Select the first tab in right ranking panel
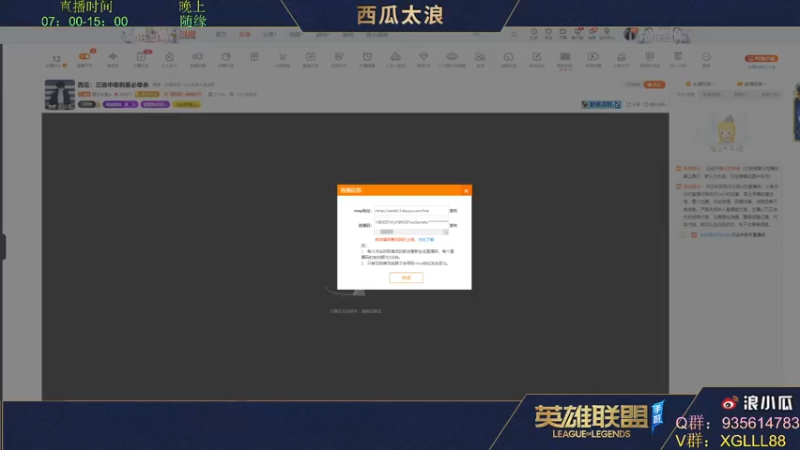Screen dimensions: 800x450 pyautogui.click(x=685, y=94)
